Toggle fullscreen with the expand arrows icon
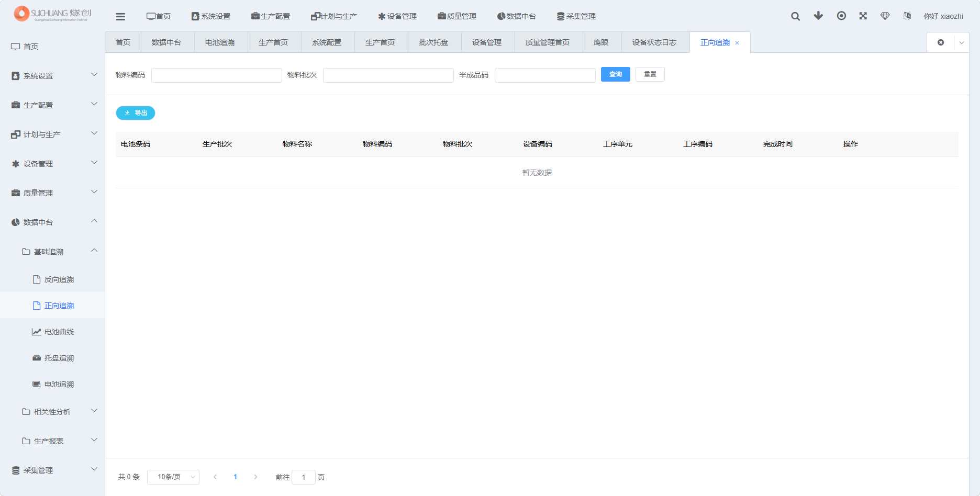 863,16
